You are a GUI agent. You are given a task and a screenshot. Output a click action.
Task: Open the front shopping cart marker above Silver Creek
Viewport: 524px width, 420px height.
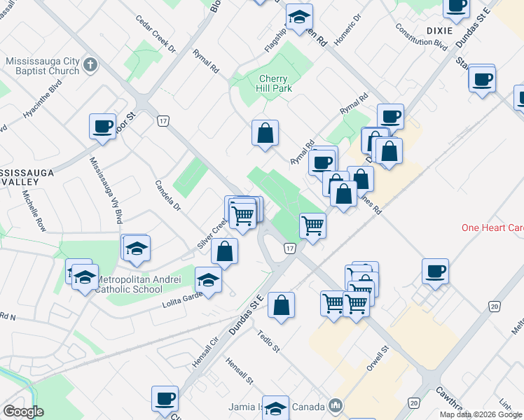pos(243,218)
